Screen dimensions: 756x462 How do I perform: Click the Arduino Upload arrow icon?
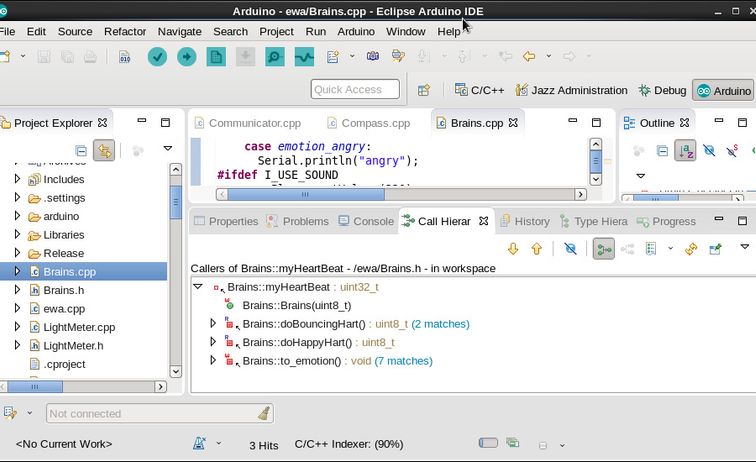(x=187, y=57)
